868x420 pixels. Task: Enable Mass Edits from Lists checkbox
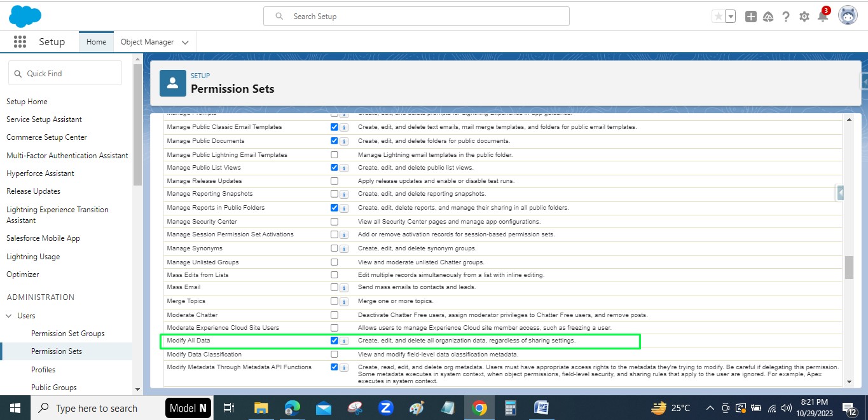coord(334,275)
